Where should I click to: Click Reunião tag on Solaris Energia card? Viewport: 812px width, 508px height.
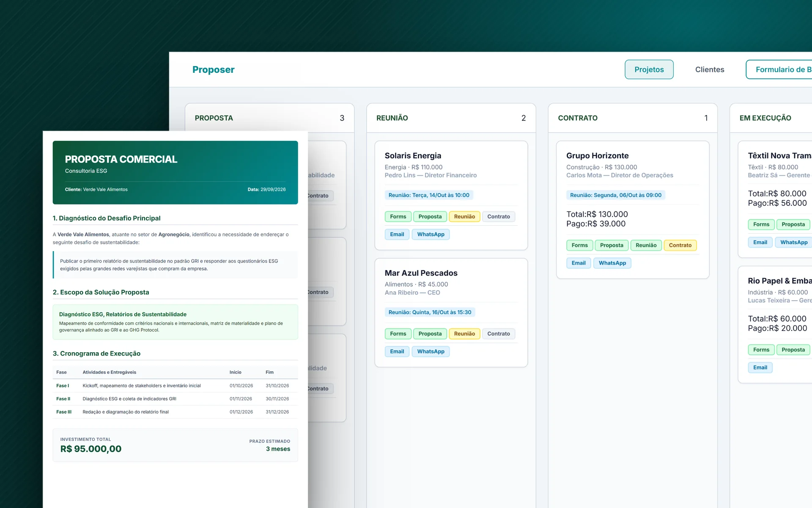(464, 216)
